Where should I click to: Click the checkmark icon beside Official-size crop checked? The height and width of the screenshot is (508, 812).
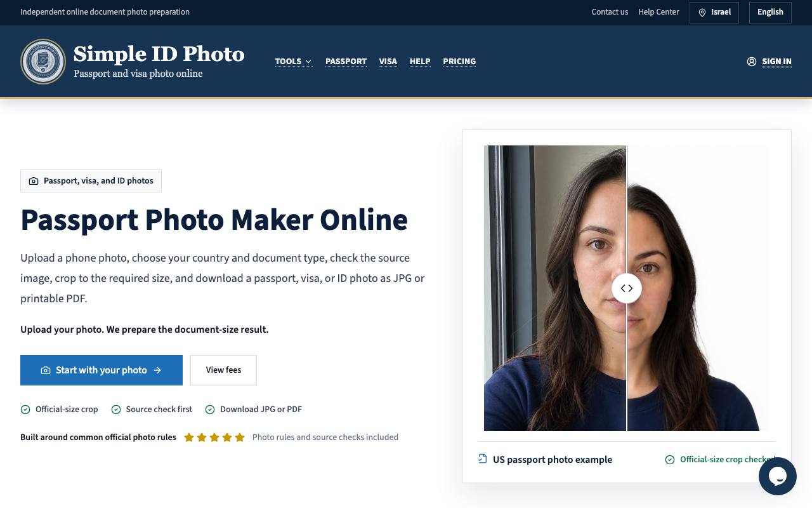click(670, 460)
